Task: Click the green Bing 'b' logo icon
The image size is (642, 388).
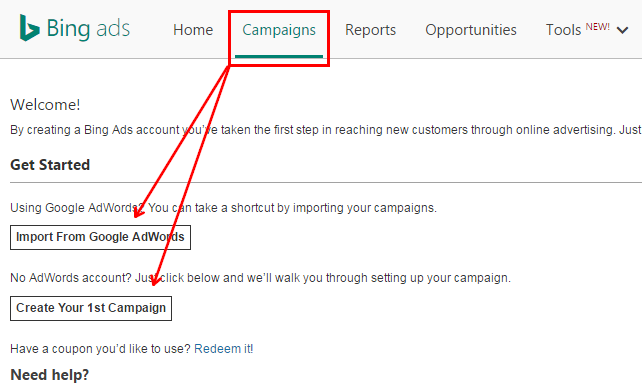Action: (x=29, y=28)
